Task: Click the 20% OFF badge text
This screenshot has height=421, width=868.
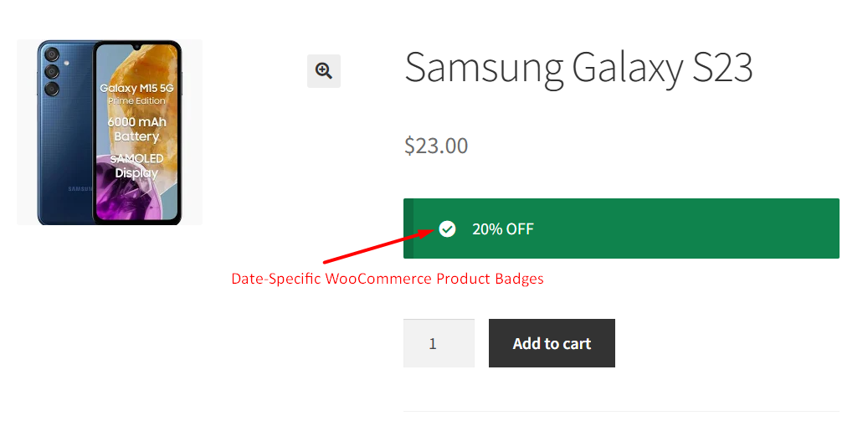Action: pos(502,228)
